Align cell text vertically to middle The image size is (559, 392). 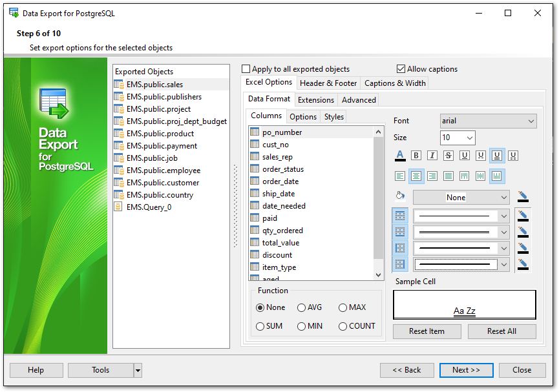[481, 176]
